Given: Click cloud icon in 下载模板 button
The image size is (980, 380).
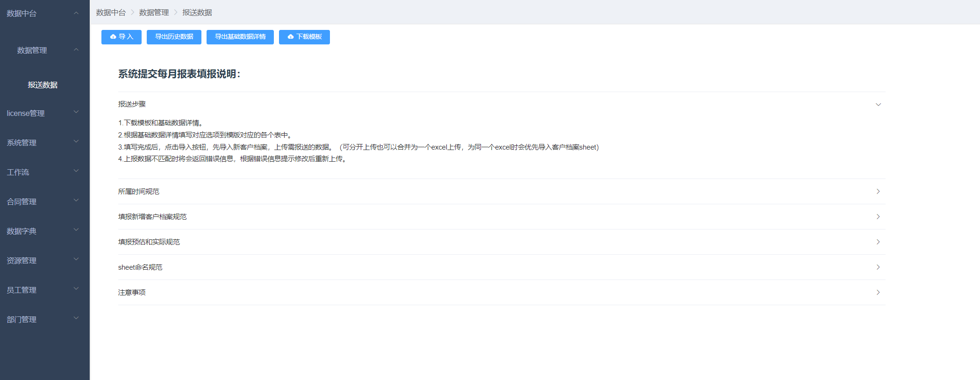Looking at the screenshot, I should click(291, 36).
